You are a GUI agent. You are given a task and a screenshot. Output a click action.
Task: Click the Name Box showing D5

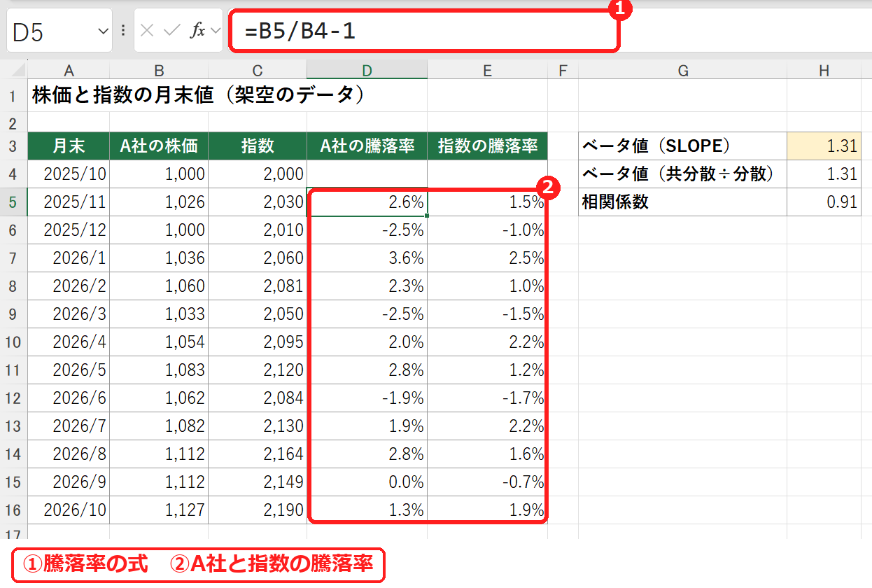[x=59, y=31]
